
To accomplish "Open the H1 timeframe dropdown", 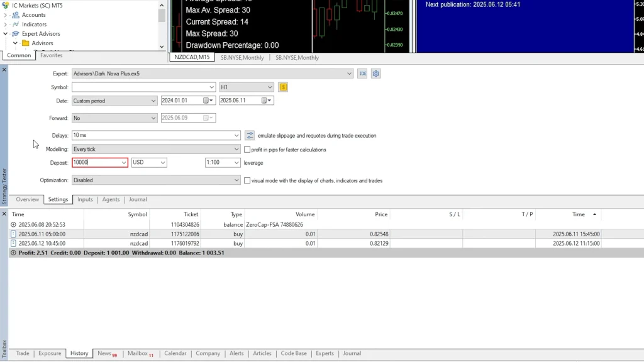I will click(x=270, y=87).
